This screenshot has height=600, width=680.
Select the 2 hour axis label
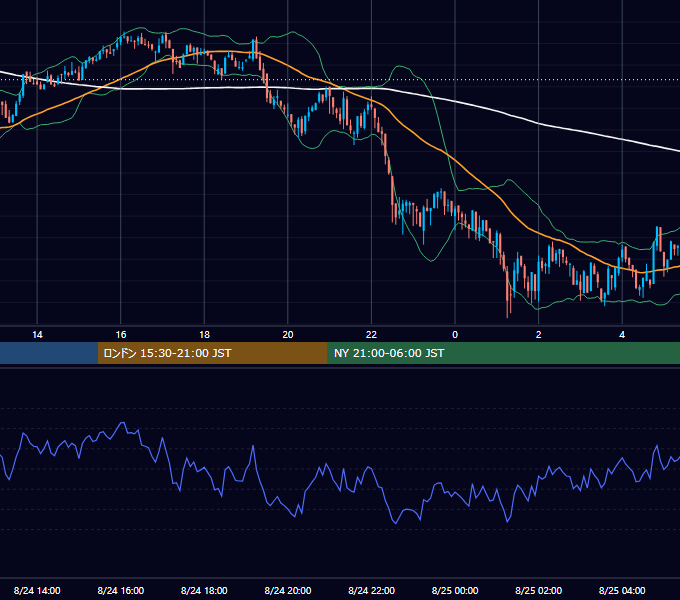pyautogui.click(x=539, y=335)
